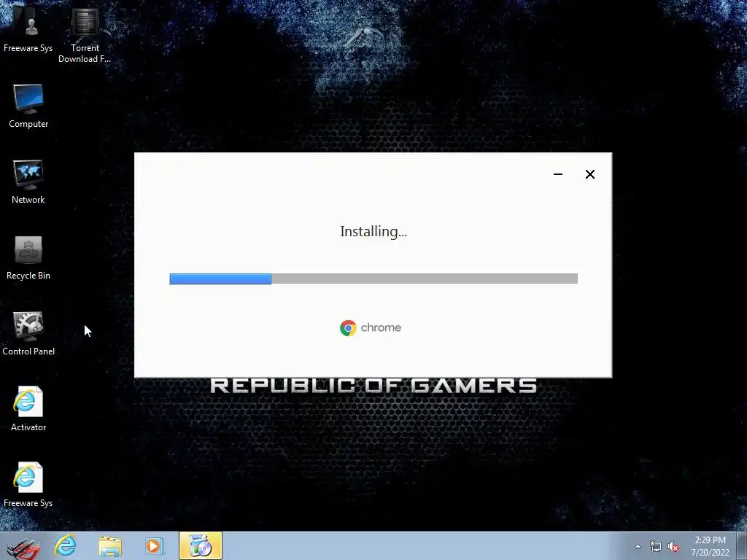The width and height of the screenshot is (747, 560).
Task: Open the Recycle Bin icon
Action: coord(28,257)
